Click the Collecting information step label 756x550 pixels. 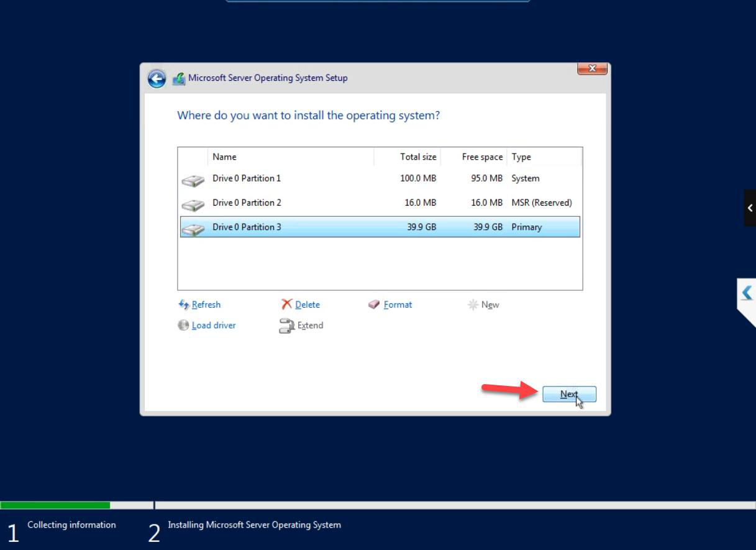coord(71,525)
